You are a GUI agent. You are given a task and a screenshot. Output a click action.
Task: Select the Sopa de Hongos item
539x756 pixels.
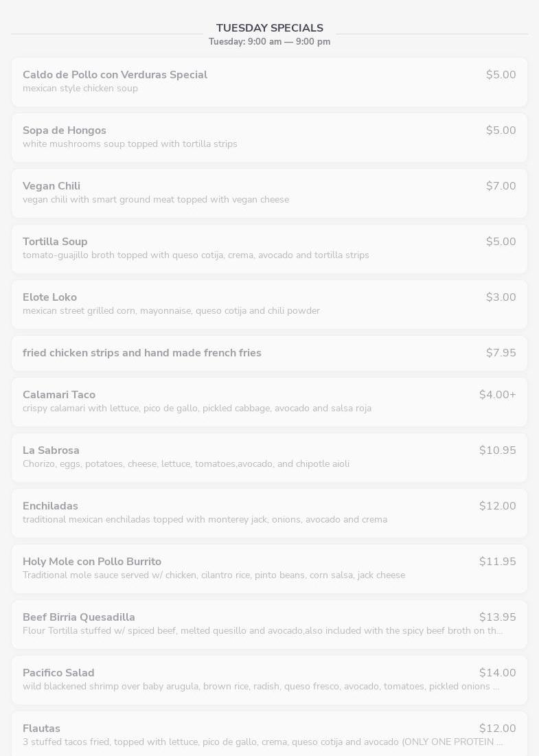click(269, 137)
